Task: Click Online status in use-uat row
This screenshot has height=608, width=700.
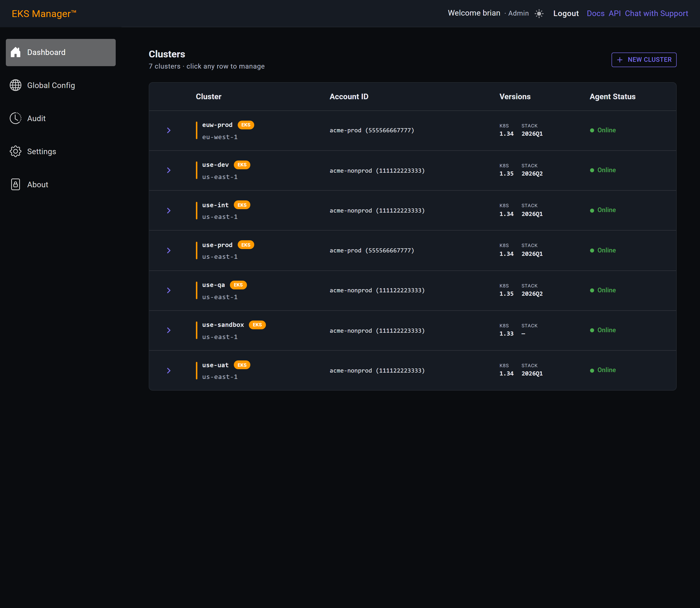Action: pyautogui.click(x=606, y=370)
